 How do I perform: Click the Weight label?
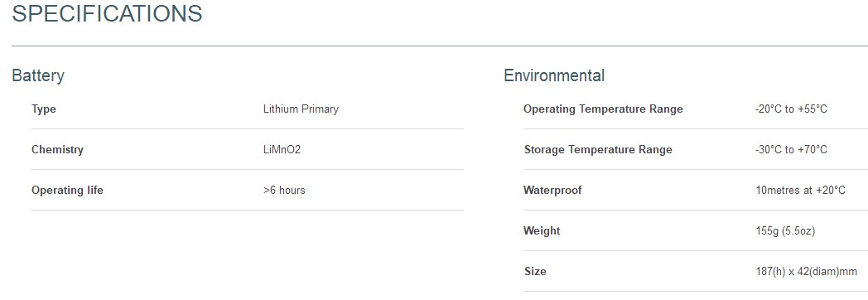[542, 231]
